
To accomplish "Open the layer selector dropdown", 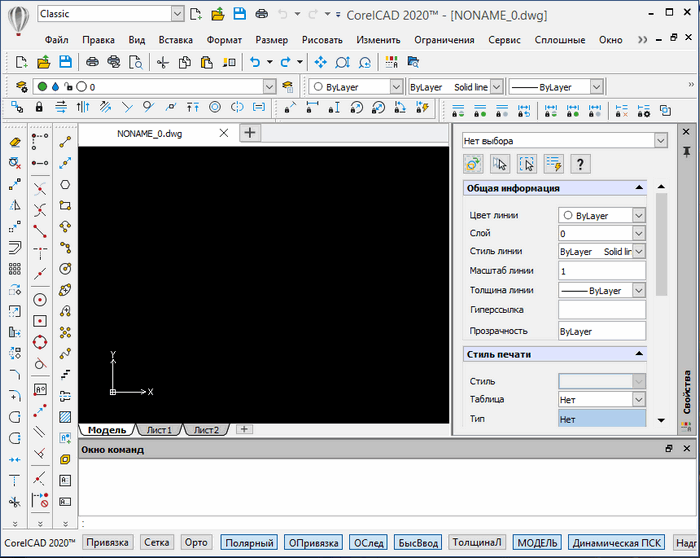I will coord(269,87).
